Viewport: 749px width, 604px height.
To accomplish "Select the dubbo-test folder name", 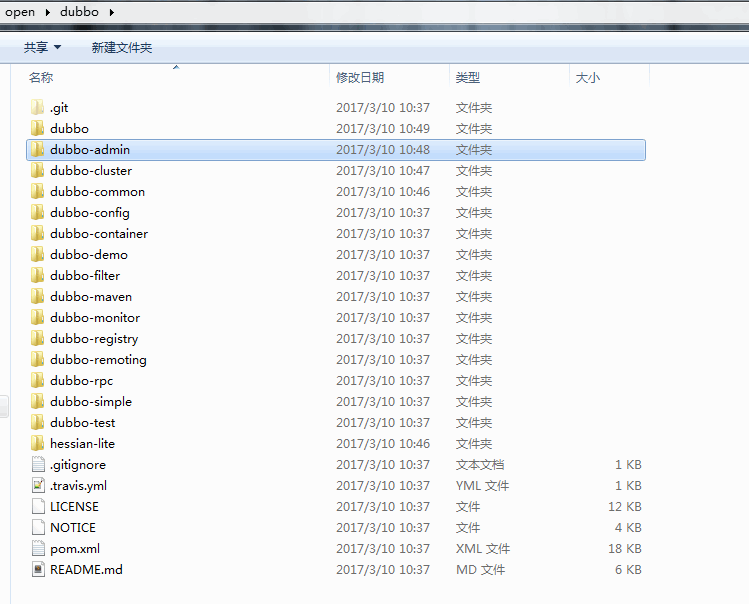I will [83, 423].
